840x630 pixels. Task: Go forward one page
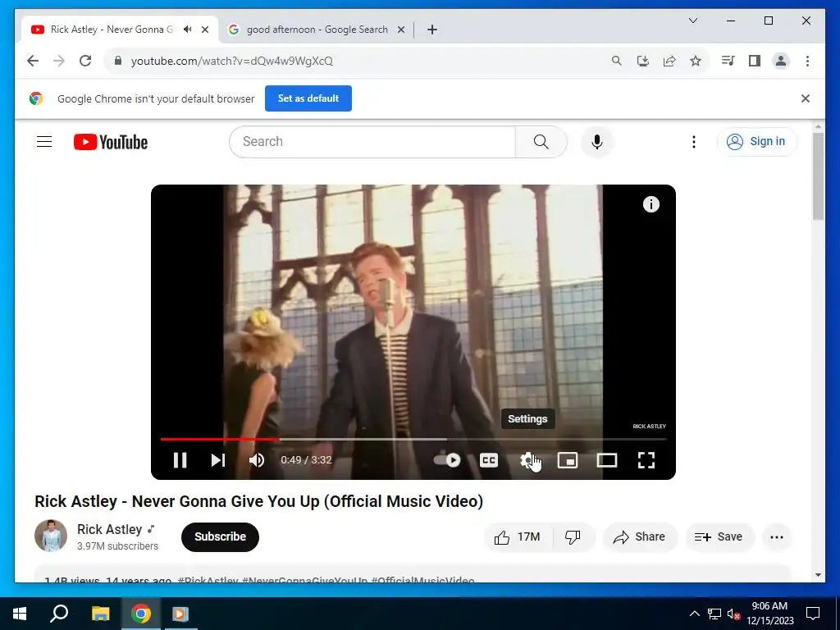59,61
